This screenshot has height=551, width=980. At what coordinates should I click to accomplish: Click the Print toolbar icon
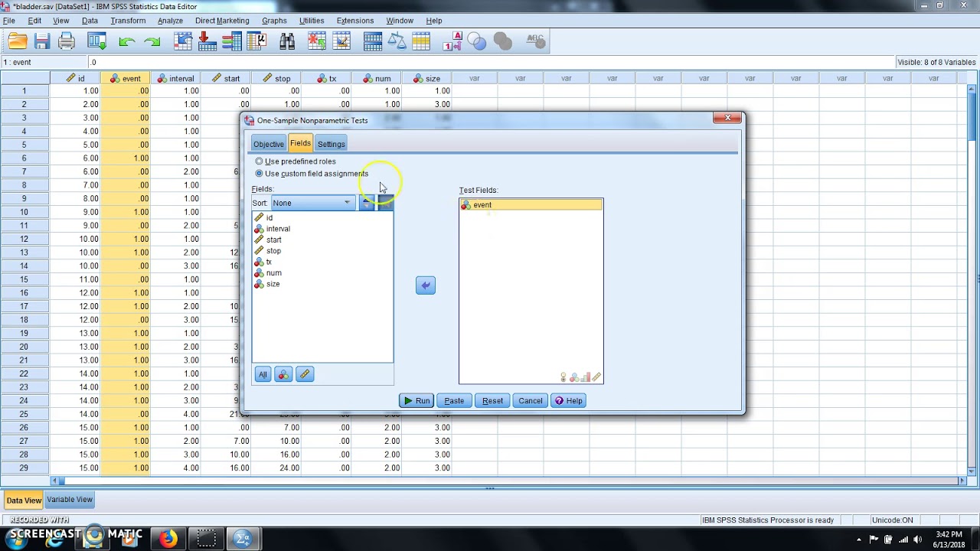pos(67,41)
